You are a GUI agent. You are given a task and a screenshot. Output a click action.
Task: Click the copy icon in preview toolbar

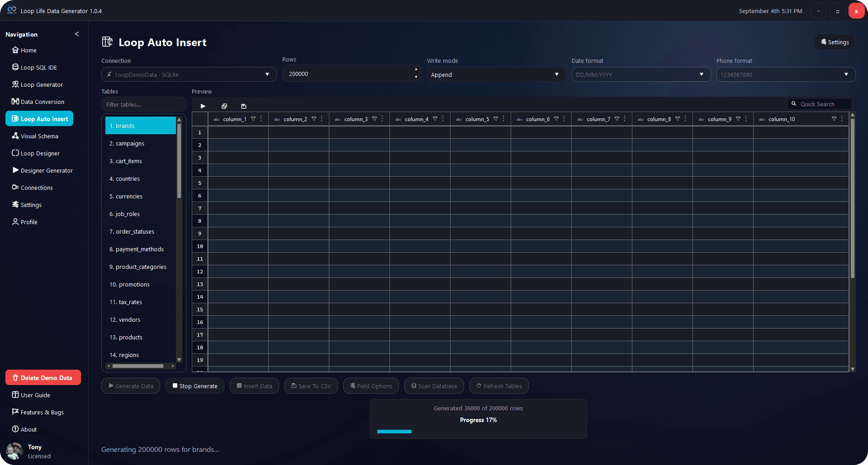[224, 106]
